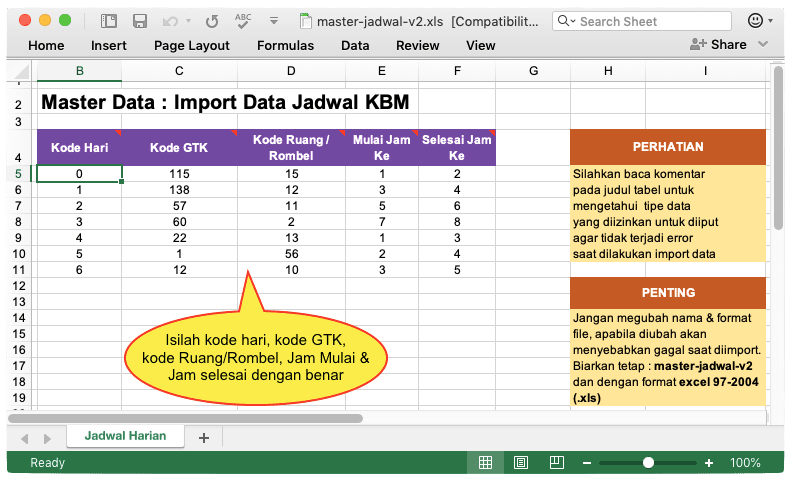Run spell check with the ABC icon
The width and height of the screenshot is (791, 481).
[x=243, y=21]
